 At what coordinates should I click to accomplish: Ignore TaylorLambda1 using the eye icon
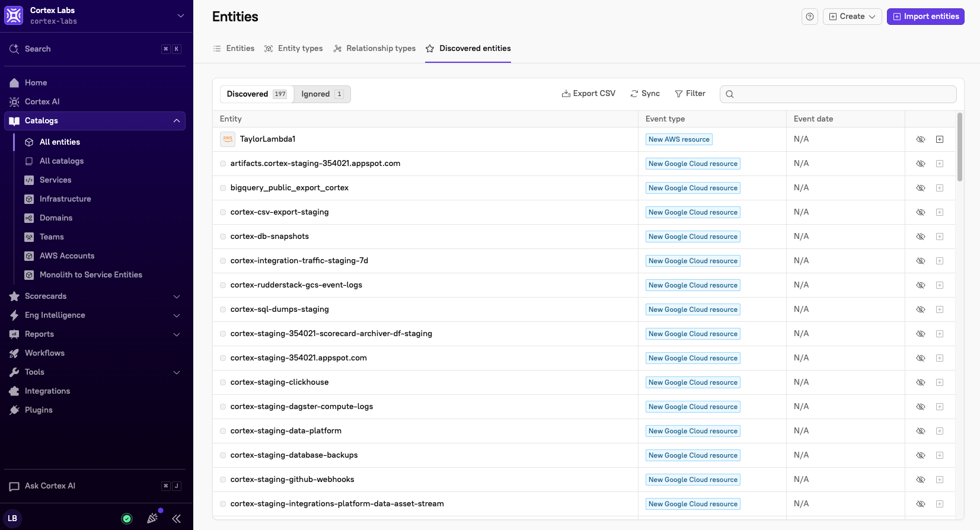921,139
